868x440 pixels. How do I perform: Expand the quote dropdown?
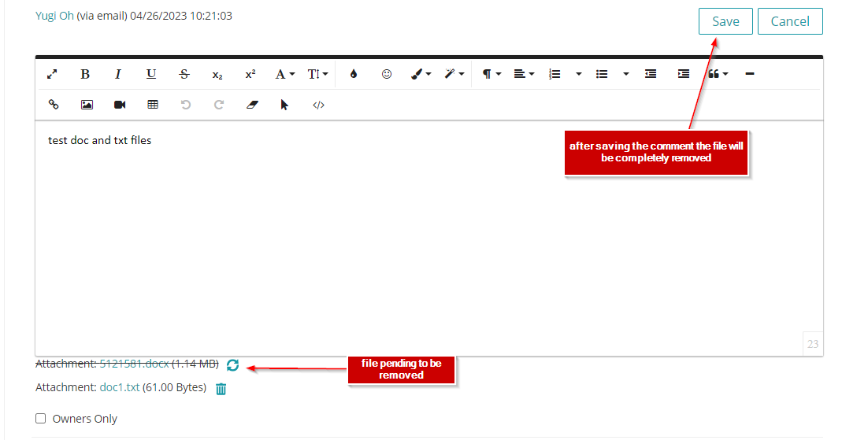718,74
